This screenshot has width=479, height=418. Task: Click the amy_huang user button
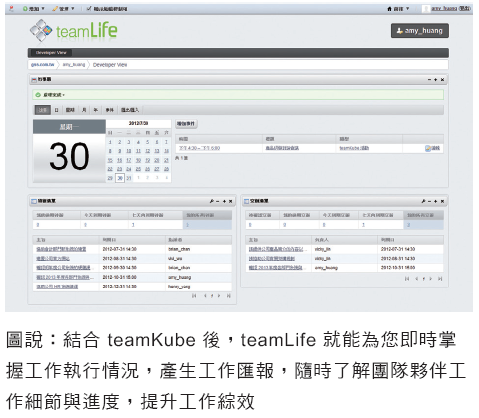pyautogui.click(x=420, y=31)
